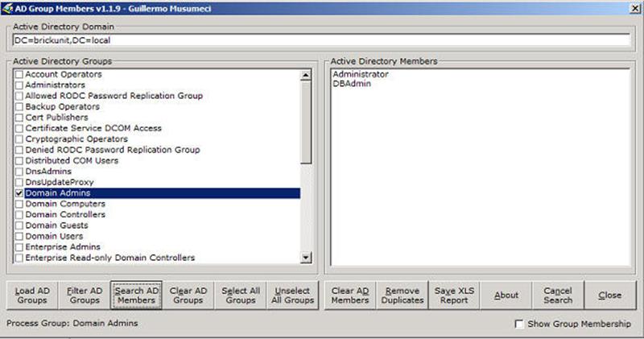This screenshot has width=644, height=339.
Task: Uncheck the Domain Admins checkbox
Action: click(19, 193)
